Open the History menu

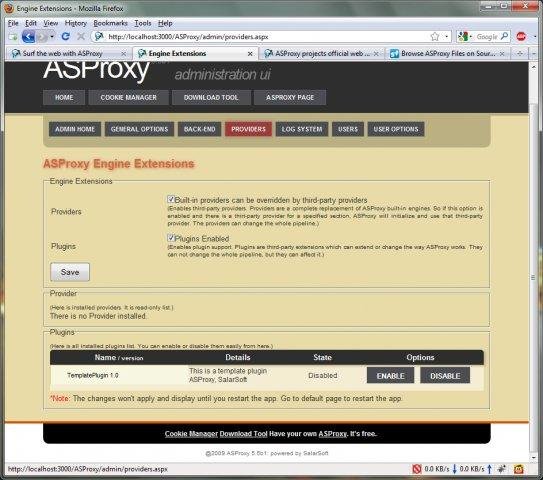pos(76,23)
